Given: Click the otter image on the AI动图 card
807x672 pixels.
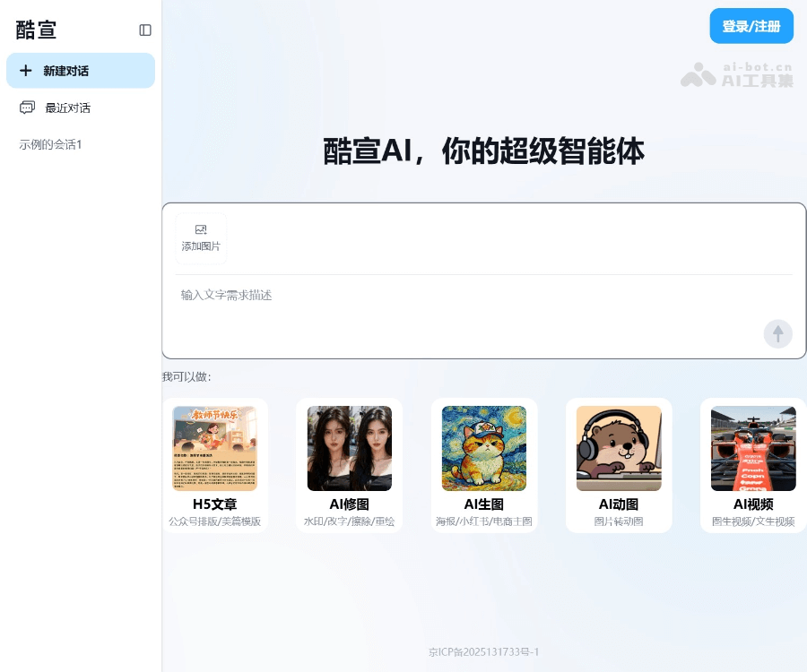Looking at the screenshot, I should click(619, 448).
